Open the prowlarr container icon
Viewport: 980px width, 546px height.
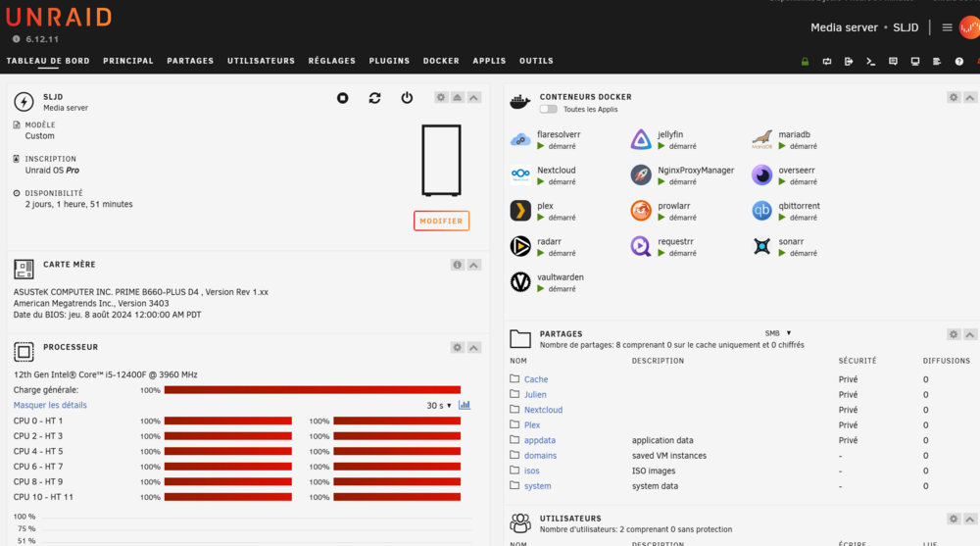[641, 211]
